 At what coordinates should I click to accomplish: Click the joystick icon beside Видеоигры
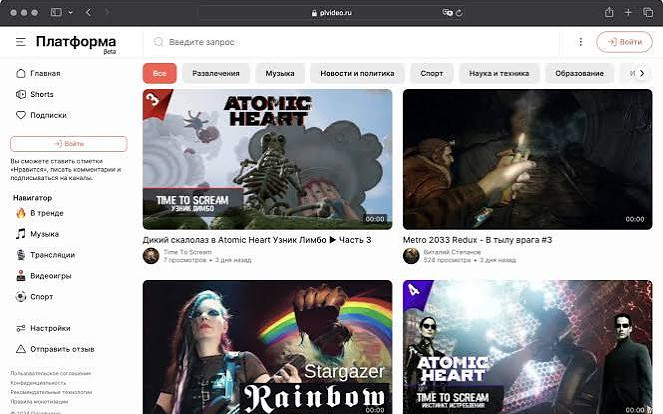click(x=21, y=276)
